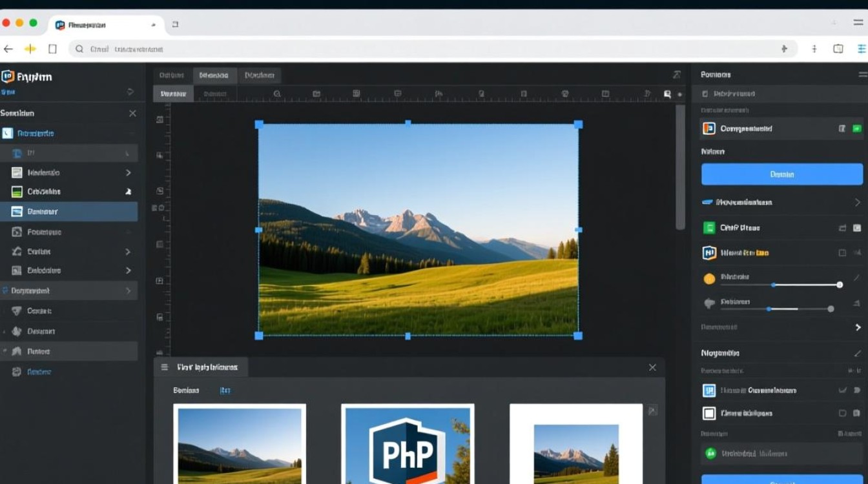
Task: Click the app logo in the sidebar header
Action: [8, 77]
